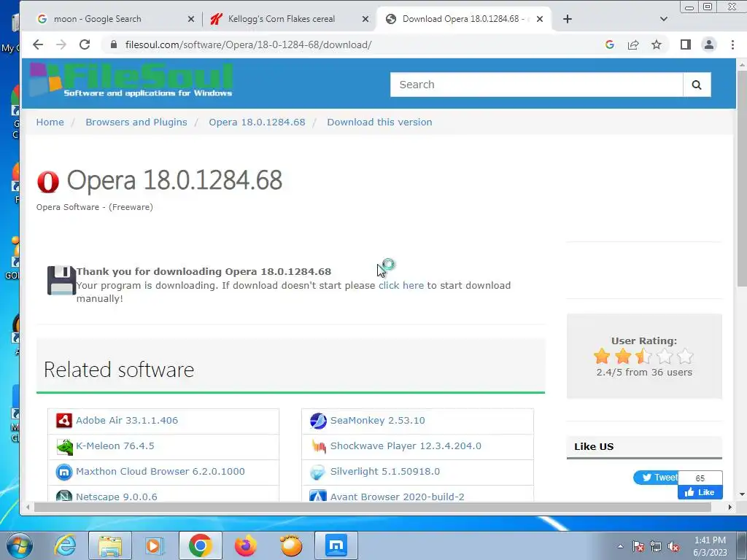Viewport: 747px width, 560px height.
Task: Open a new browser tab
Action: pyautogui.click(x=568, y=19)
